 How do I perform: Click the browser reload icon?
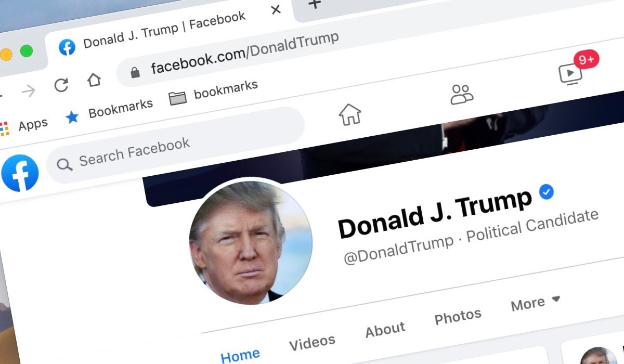(61, 85)
